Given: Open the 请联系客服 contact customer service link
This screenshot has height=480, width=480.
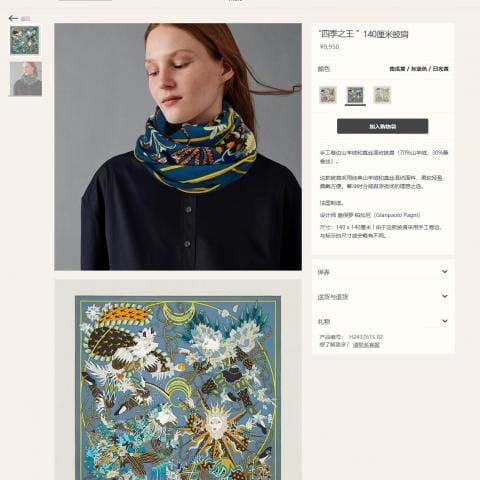Looking at the screenshot, I should pyautogui.click(x=366, y=345).
